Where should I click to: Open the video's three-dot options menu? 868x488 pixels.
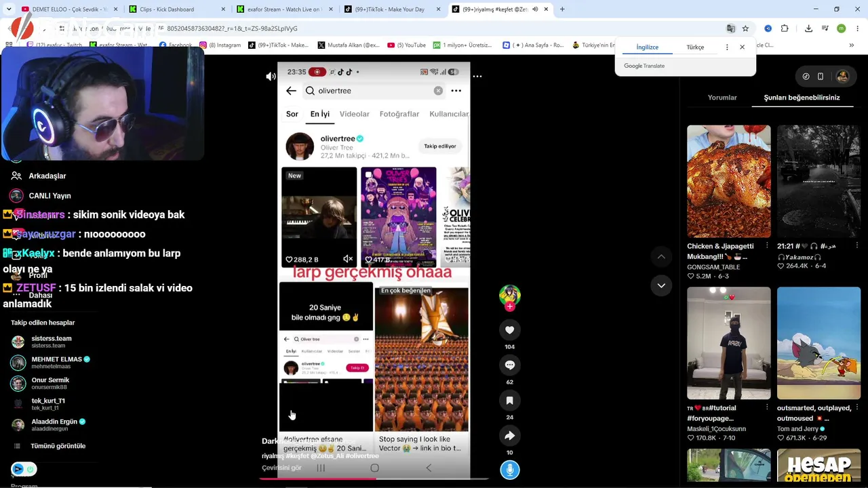(x=477, y=77)
